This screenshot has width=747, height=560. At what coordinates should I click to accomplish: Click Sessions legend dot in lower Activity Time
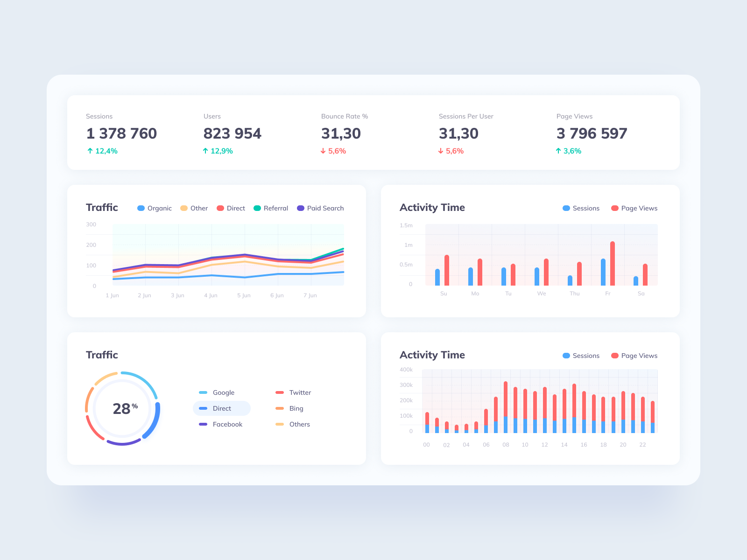coord(566,356)
